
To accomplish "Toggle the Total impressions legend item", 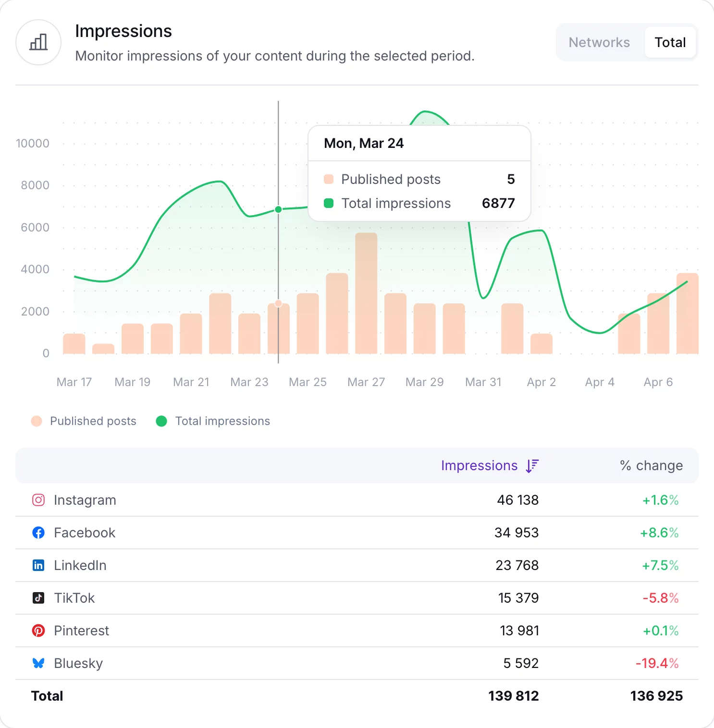I will (x=213, y=421).
